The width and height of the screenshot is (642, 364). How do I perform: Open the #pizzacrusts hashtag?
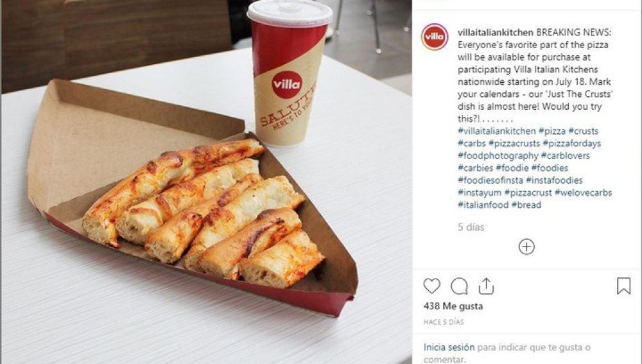pos(514,143)
